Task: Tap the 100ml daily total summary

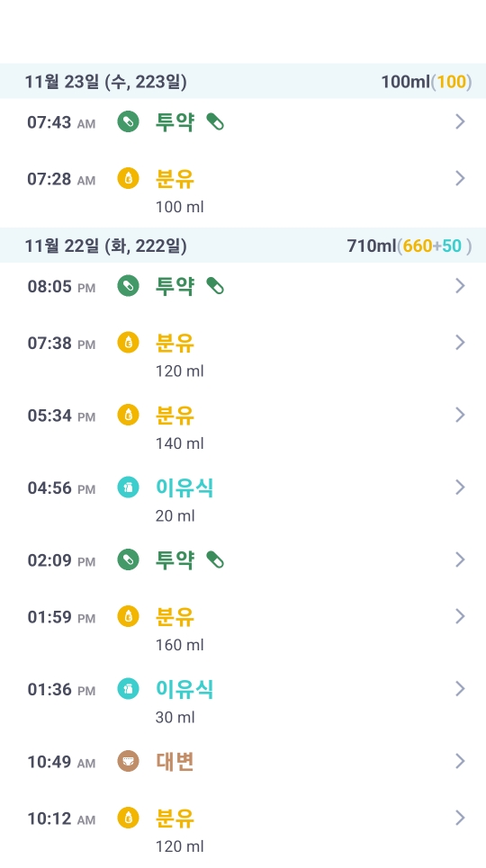Action: pos(427,82)
